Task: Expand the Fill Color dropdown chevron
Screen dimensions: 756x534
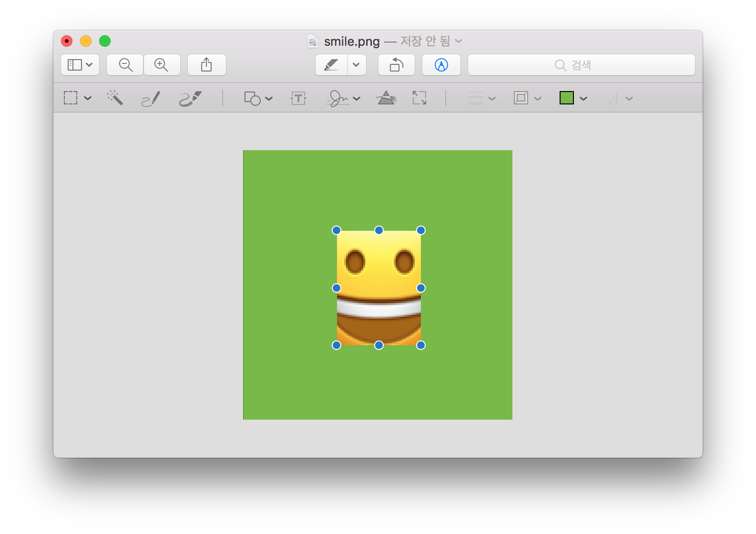Action: 583,99
